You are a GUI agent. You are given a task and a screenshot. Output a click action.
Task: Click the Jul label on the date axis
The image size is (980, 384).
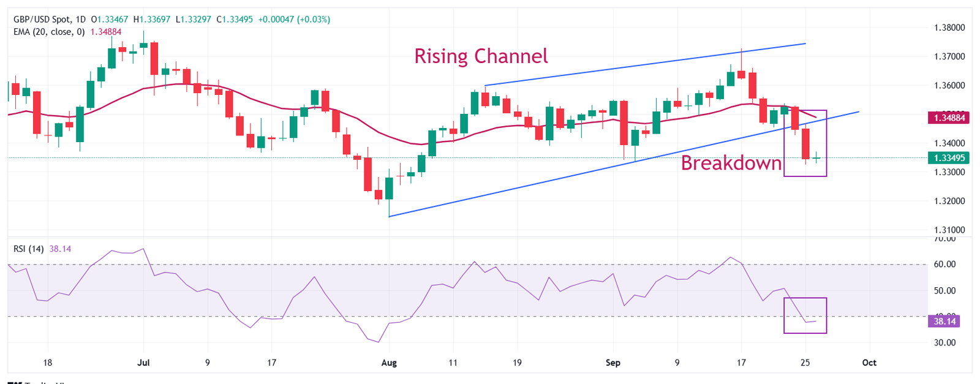click(x=143, y=363)
